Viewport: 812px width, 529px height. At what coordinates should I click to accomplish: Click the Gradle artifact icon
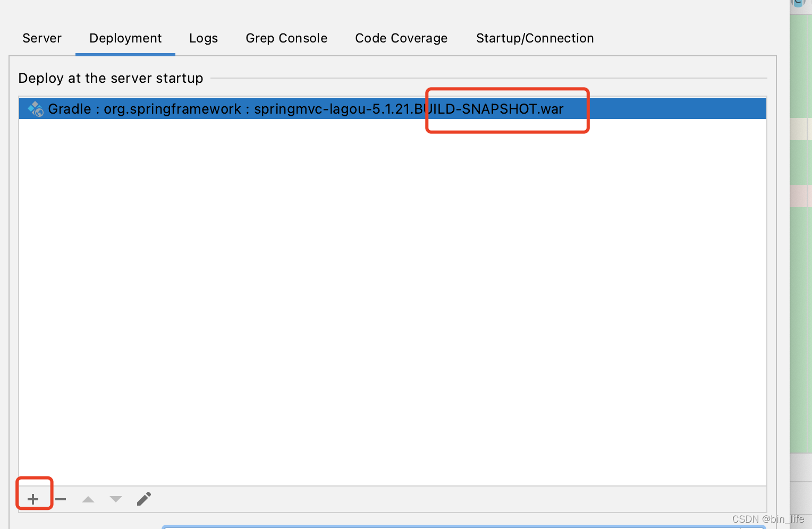point(36,109)
